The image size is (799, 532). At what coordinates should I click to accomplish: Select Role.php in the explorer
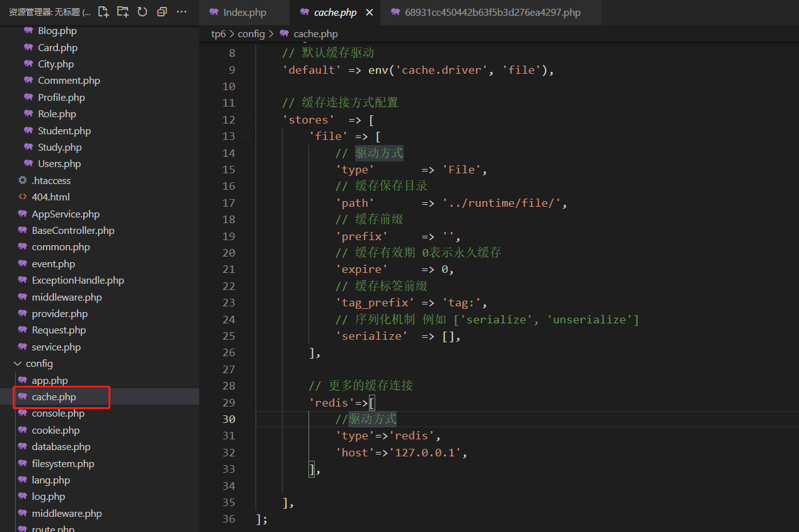(57, 114)
